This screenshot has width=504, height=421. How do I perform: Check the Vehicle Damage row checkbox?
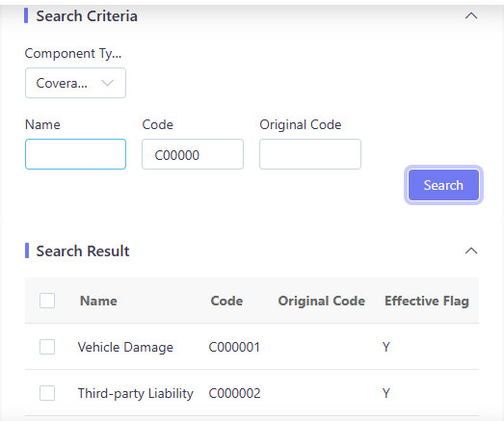[47, 347]
